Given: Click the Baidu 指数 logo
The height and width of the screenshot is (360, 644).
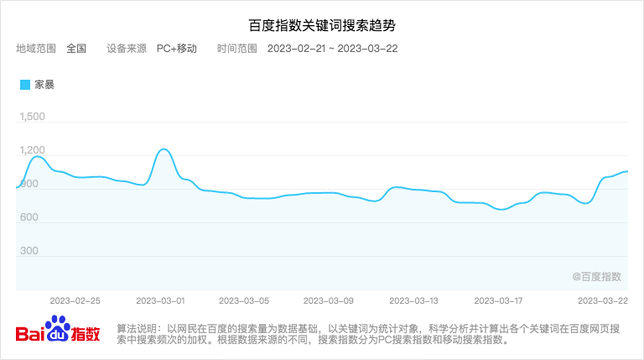Looking at the screenshot, I should (x=58, y=329).
